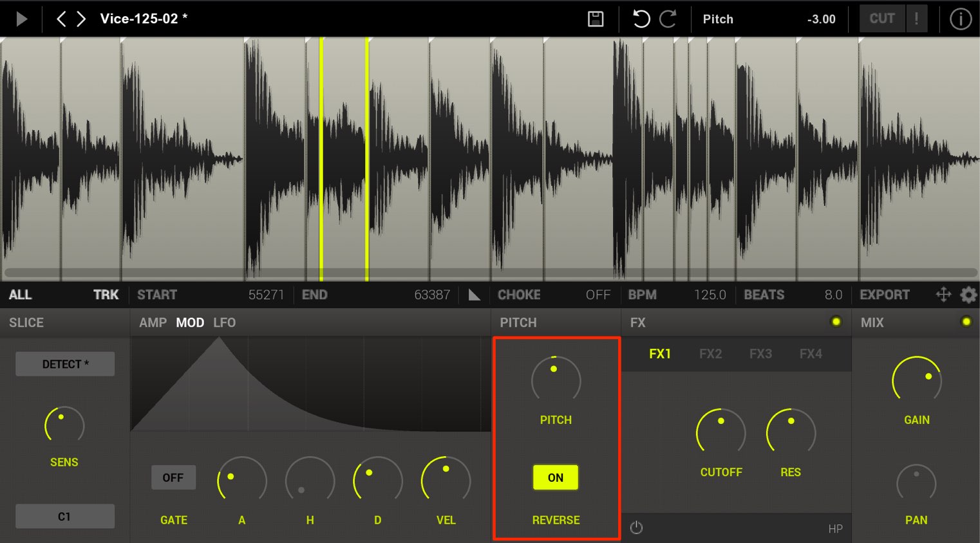The width and height of the screenshot is (980, 543).
Task: Toggle the MIX section yellow indicator
Action: tap(966, 322)
